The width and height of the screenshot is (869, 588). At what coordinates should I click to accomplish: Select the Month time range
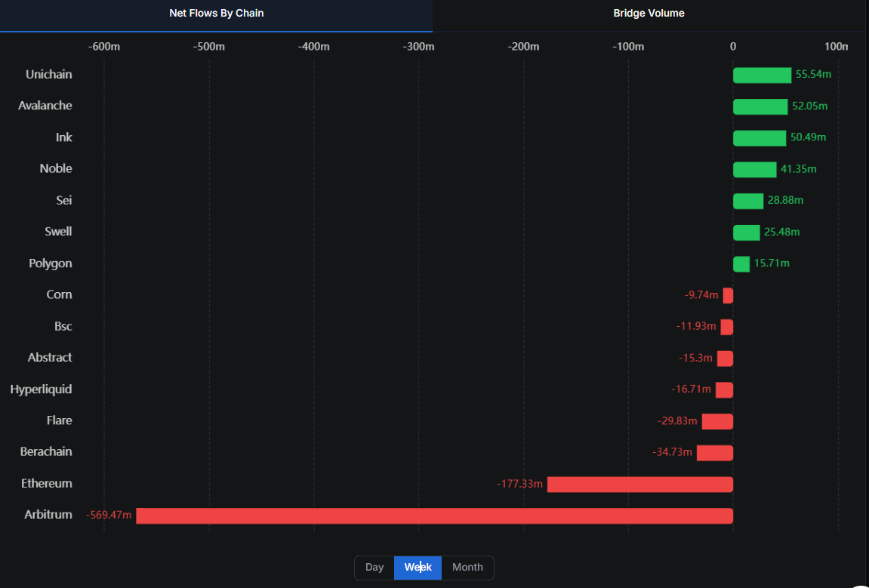click(x=467, y=568)
